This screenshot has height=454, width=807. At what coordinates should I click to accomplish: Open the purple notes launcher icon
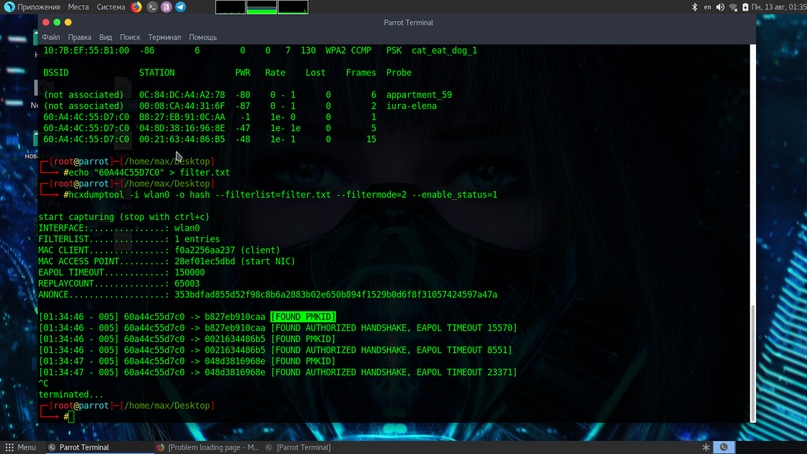(x=166, y=7)
